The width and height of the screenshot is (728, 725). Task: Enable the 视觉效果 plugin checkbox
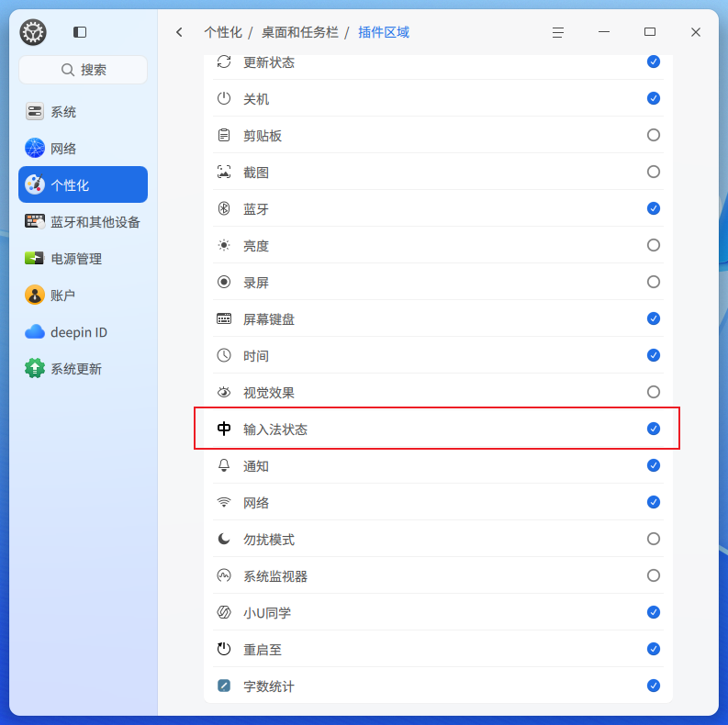654,392
